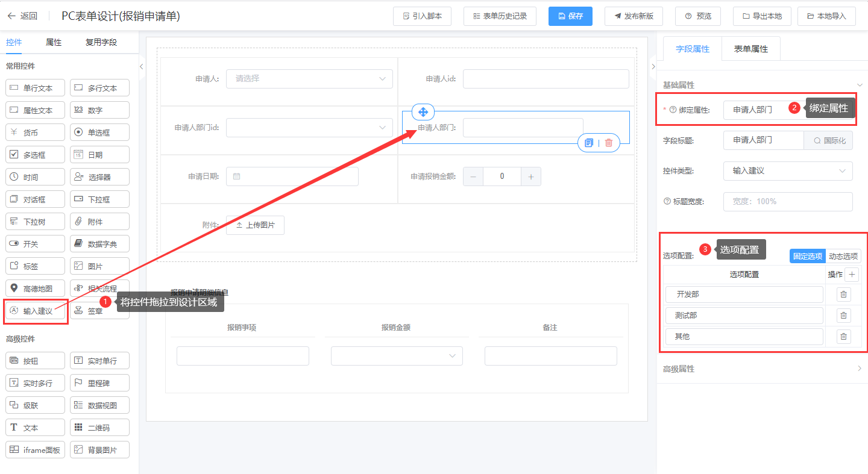Choose the 标签 control
This screenshot has height=474, width=868.
pos(35,266)
